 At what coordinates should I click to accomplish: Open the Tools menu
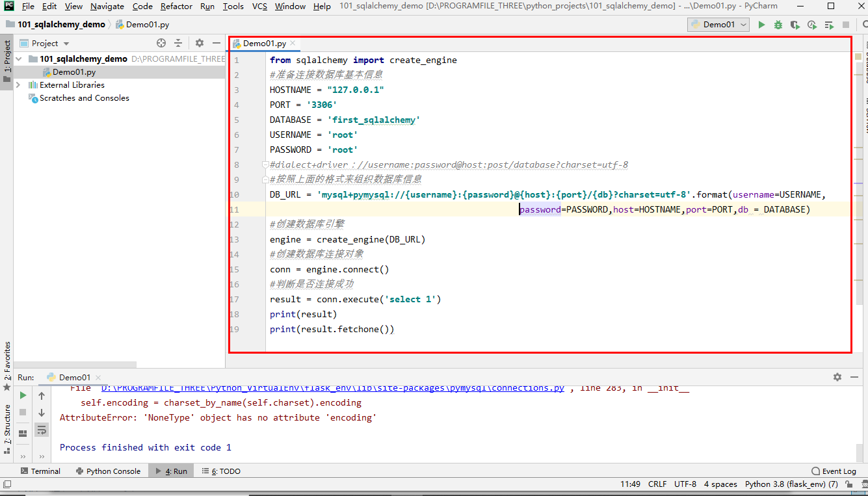tap(233, 6)
